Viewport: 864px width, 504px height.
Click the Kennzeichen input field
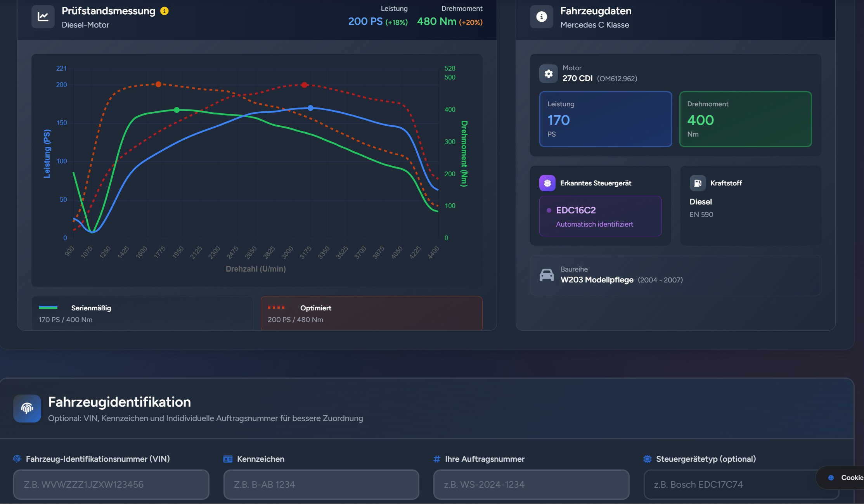point(321,484)
